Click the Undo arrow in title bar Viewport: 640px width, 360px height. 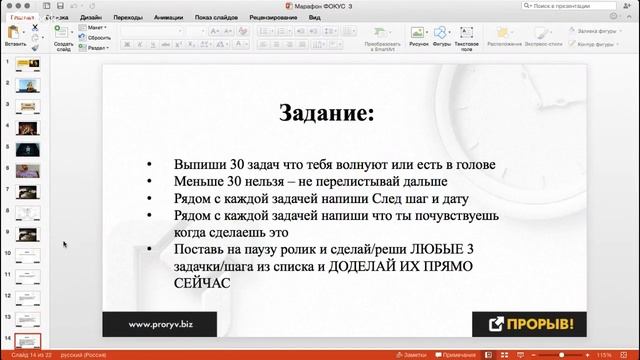(74, 6)
